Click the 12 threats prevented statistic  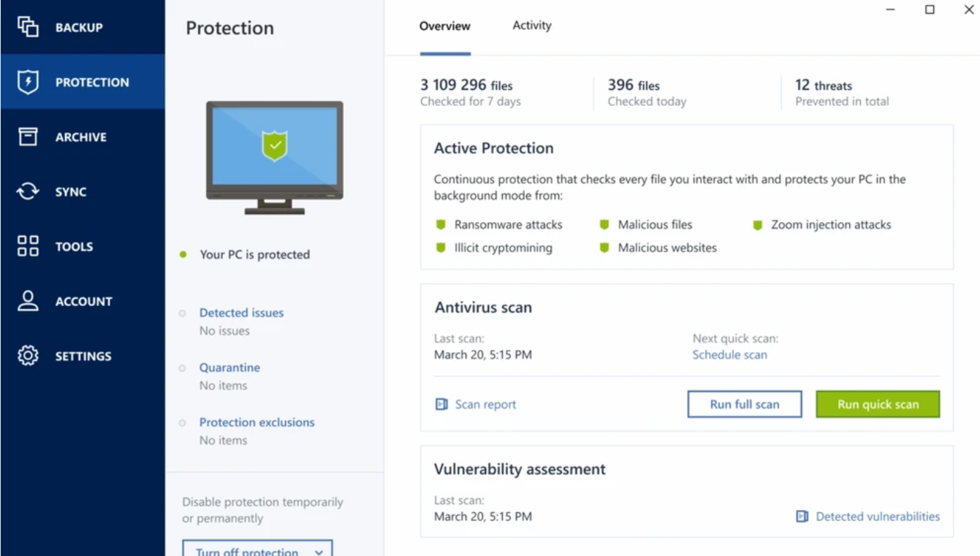pyautogui.click(x=840, y=93)
